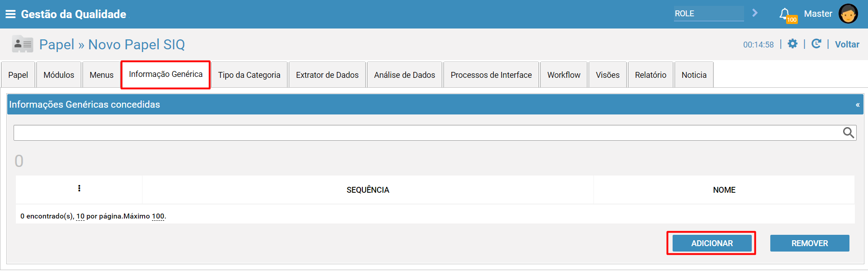Switch to the Workflow tab
This screenshot has width=868, height=271.
(564, 75)
